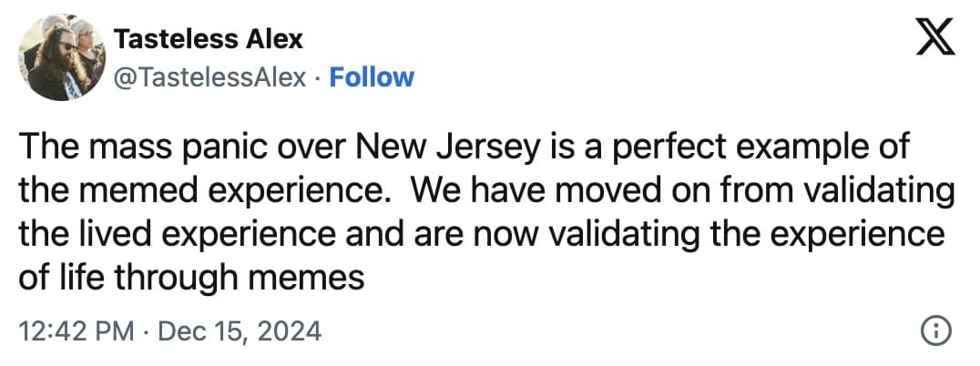Screen dimensions: 980x366
Task: Click the Dec 15, 2024 date
Action: click(x=240, y=331)
